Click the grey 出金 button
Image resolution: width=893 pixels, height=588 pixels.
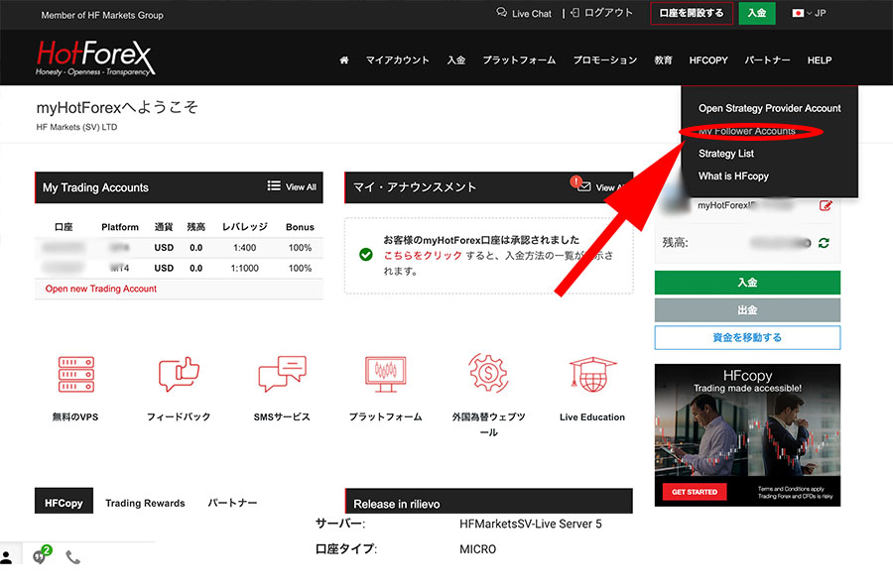pos(747,310)
